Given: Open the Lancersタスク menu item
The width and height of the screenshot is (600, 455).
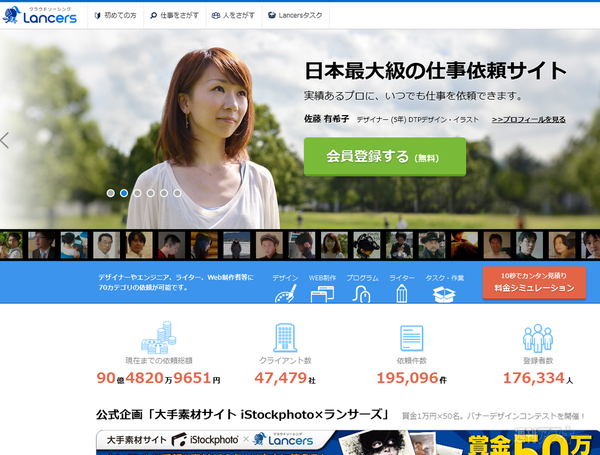Looking at the screenshot, I should coord(295,15).
